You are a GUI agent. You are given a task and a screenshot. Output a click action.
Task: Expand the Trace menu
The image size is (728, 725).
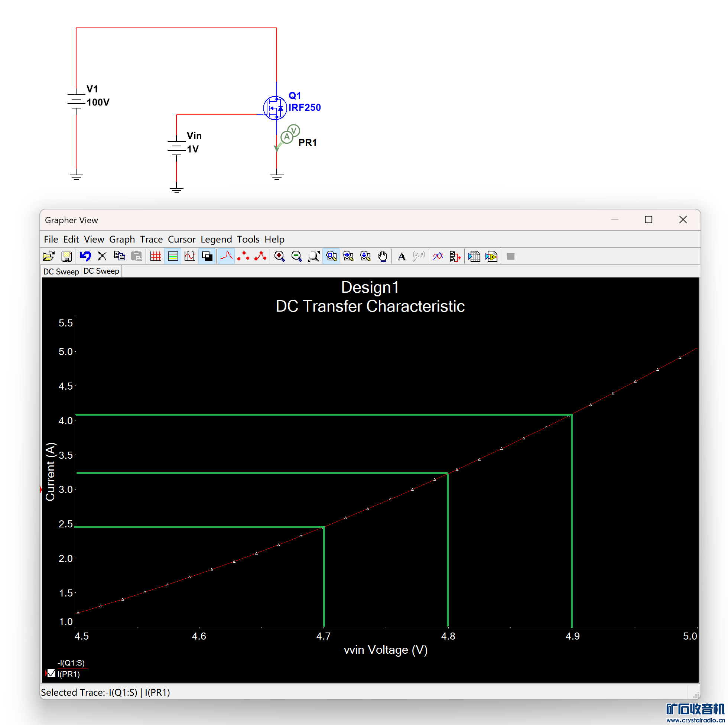151,239
